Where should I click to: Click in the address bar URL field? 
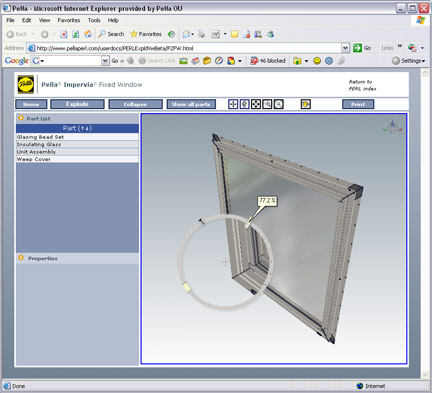[x=184, y=48]
